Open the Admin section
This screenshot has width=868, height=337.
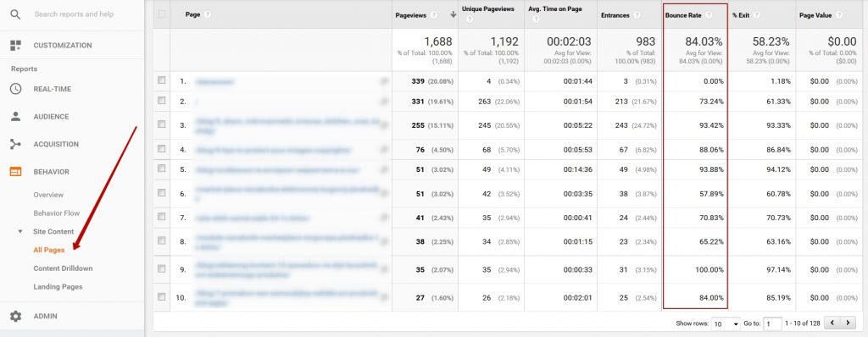point(46,317)
